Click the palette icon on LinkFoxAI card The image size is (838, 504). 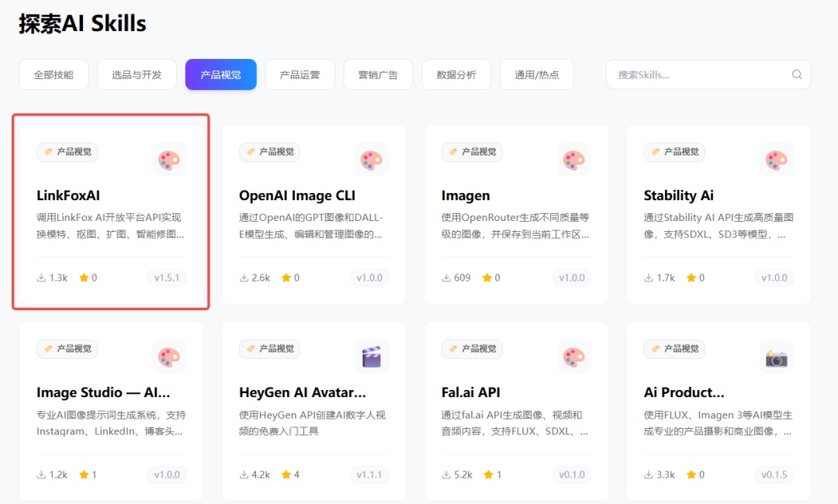(169, 160)
